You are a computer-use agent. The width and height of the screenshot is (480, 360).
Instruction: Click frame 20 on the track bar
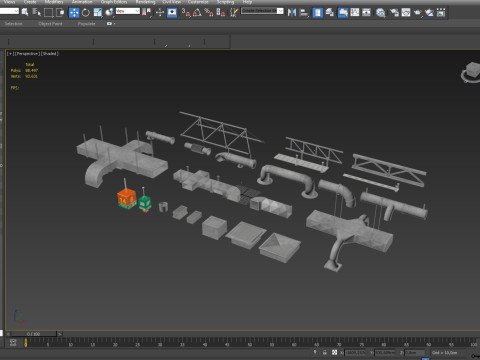[115, 343]
